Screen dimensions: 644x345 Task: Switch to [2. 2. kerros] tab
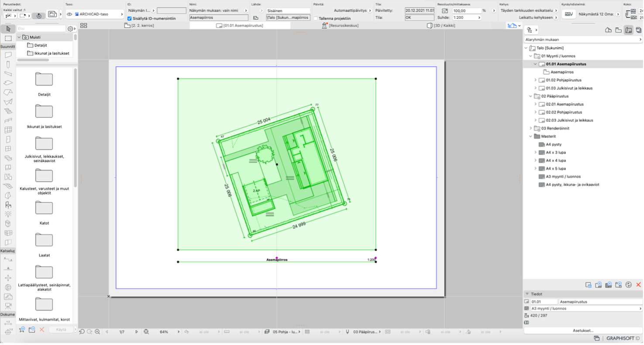140,26
